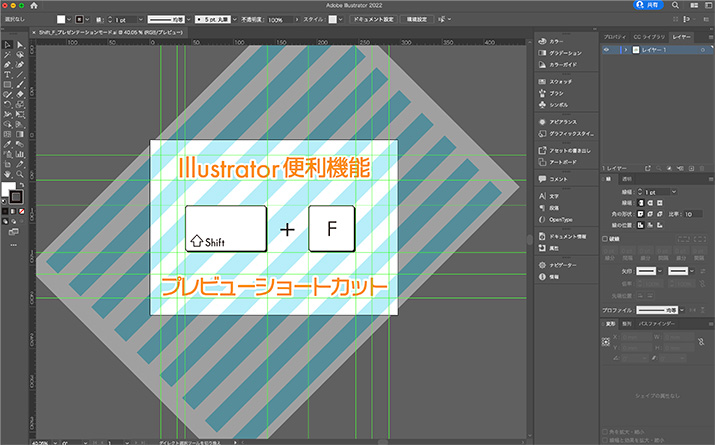Click target circle of レイヤー 1
715x445 pixels.
point(703,50)
